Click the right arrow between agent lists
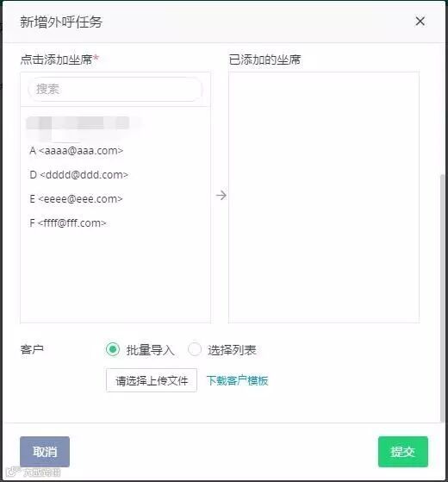This screenshot has height=482, width=448. point(221,195)
